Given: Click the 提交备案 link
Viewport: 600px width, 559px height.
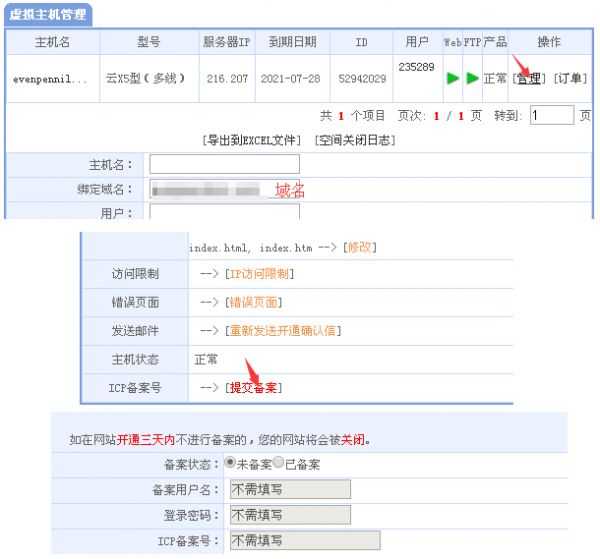Looking at the screenshot, I should coord(252,387).
